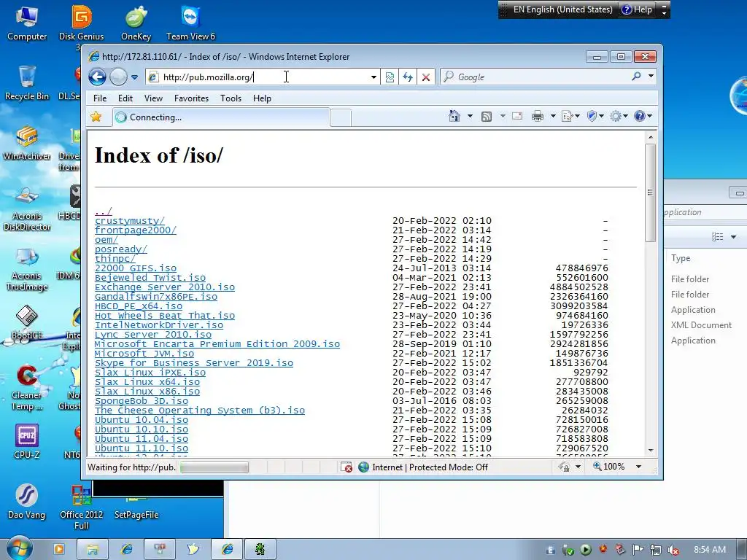Open the crustymusty/ folder link
747x560 pixels.
pos(130,220)
